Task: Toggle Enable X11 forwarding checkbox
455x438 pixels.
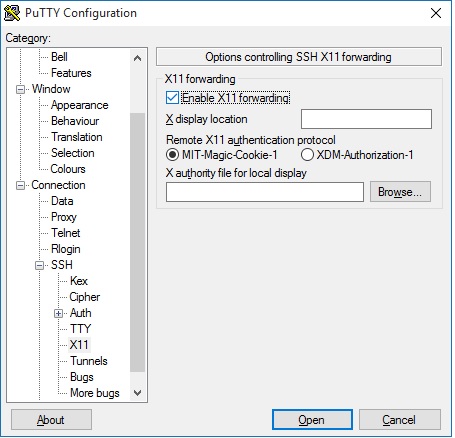Action: [172, 98]
